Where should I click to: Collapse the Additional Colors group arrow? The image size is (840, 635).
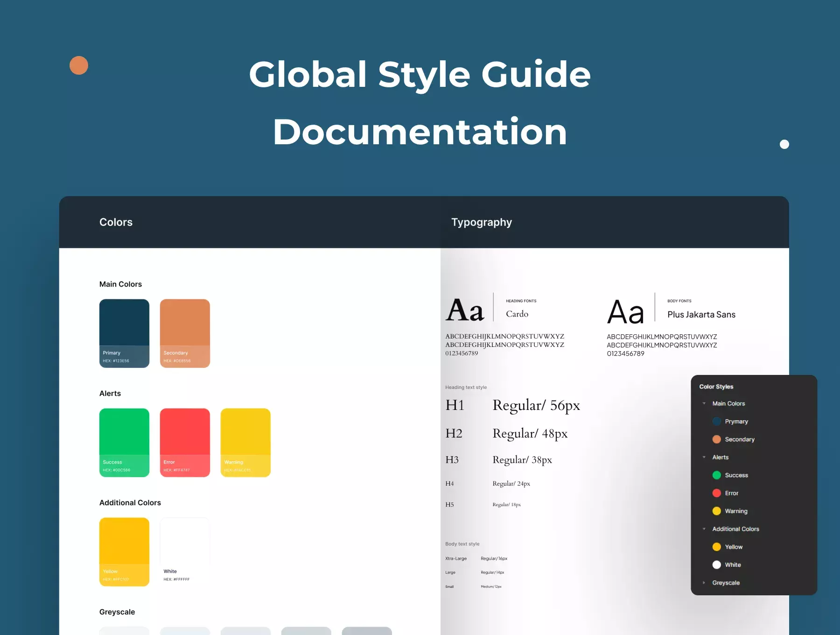pos(704,529)
